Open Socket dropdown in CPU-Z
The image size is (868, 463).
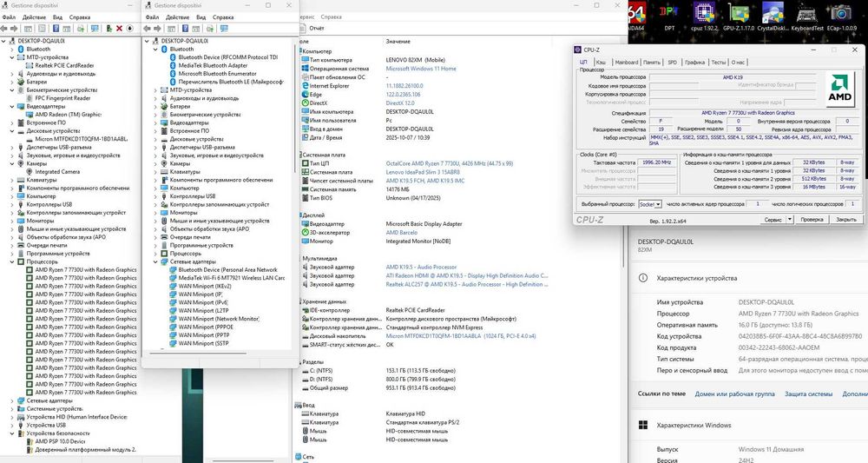(x=650, y=204)
